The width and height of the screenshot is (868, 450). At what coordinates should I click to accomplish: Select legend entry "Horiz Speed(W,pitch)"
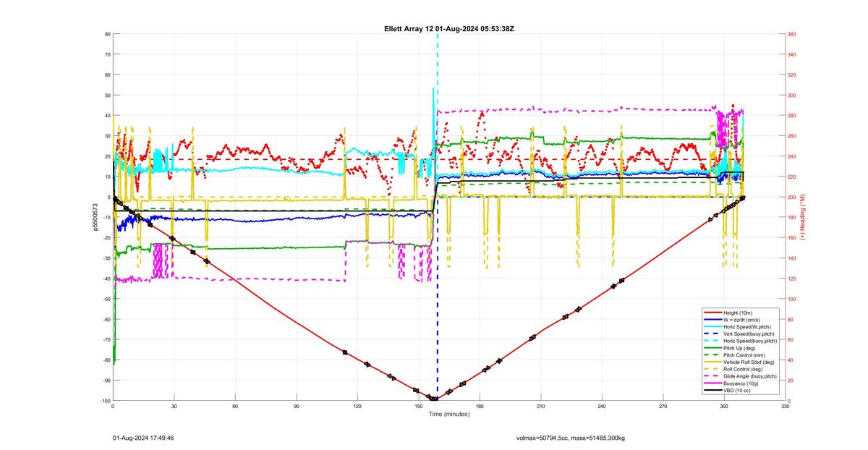(749, 326)
